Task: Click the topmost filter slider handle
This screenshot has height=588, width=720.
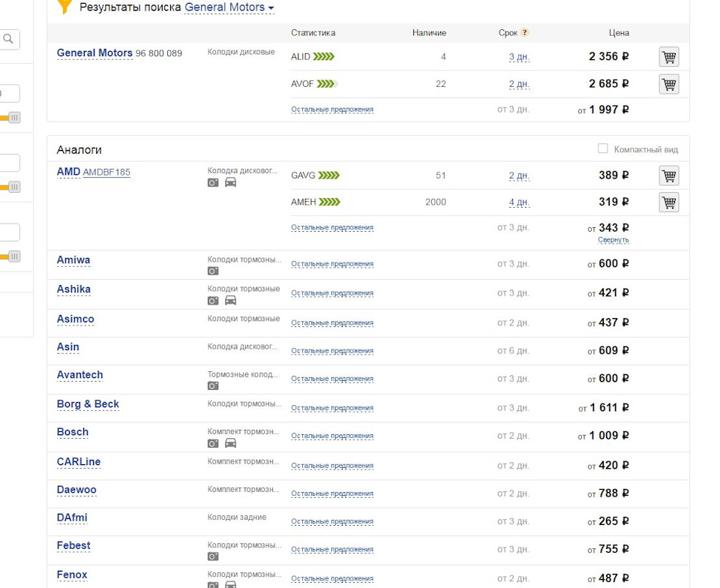Action: click(13, 118)
